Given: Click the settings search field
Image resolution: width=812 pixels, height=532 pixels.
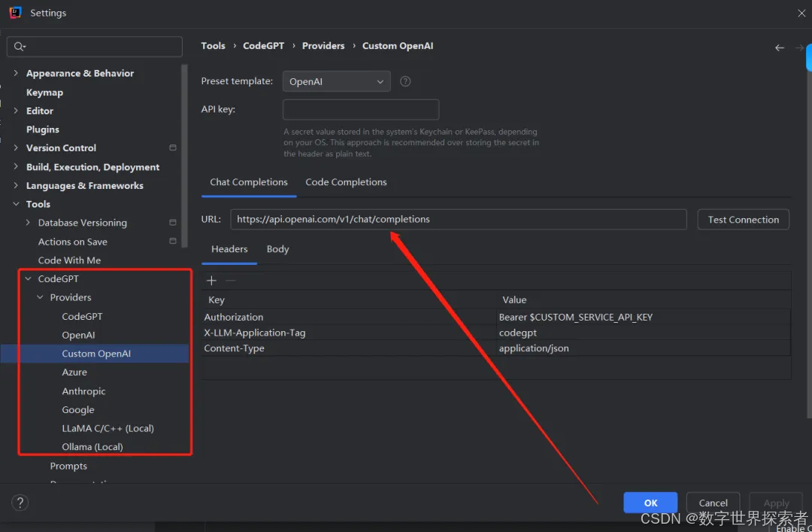Looking at the screenshot, I should (95, 47).
